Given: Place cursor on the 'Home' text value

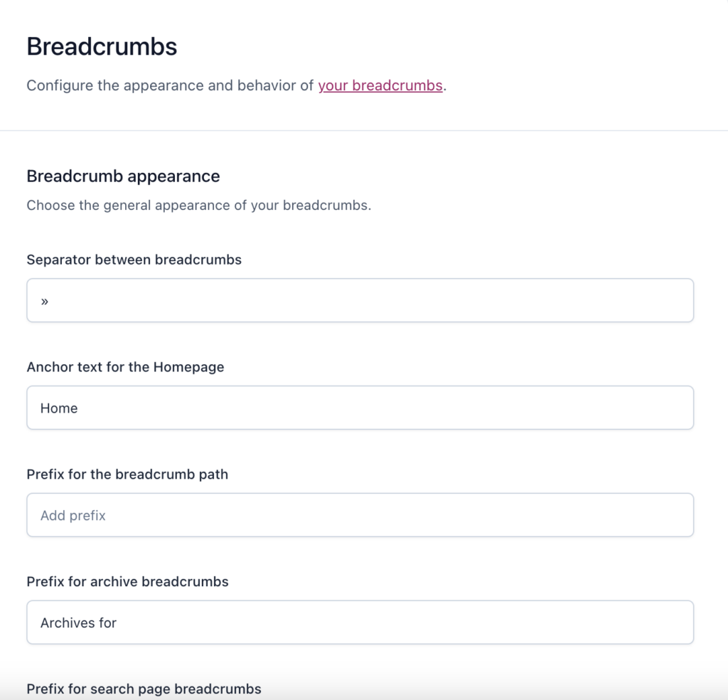Looking at the screenshot, I should point(59,408).
